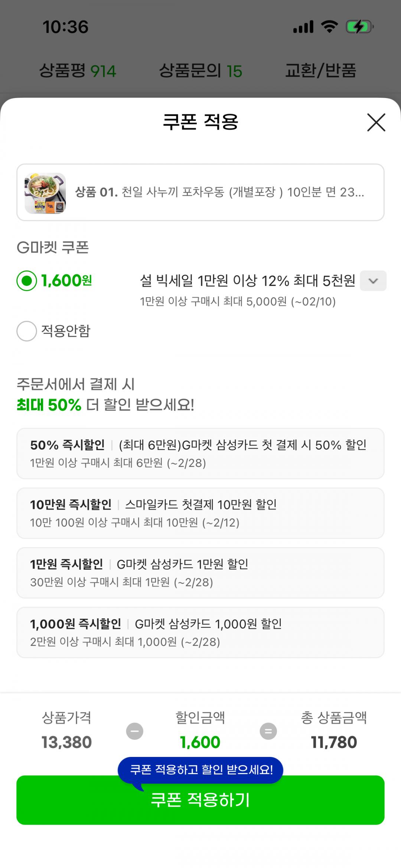Tap the 삼성카드 50% 즉시할인 offer
The height and width of the screenshot is (868, 401).
pyautogui.click(x=200, y=453)
